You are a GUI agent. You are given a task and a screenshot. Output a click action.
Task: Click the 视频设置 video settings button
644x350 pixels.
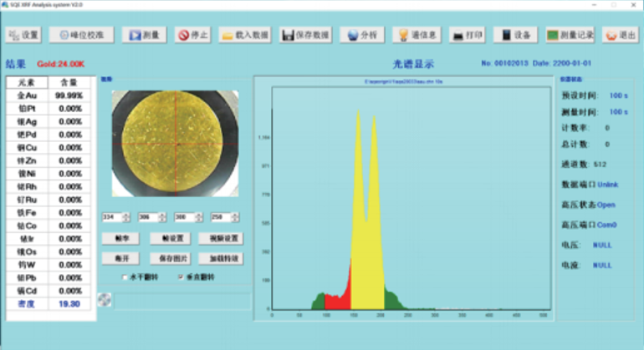[x=224, y=239]
